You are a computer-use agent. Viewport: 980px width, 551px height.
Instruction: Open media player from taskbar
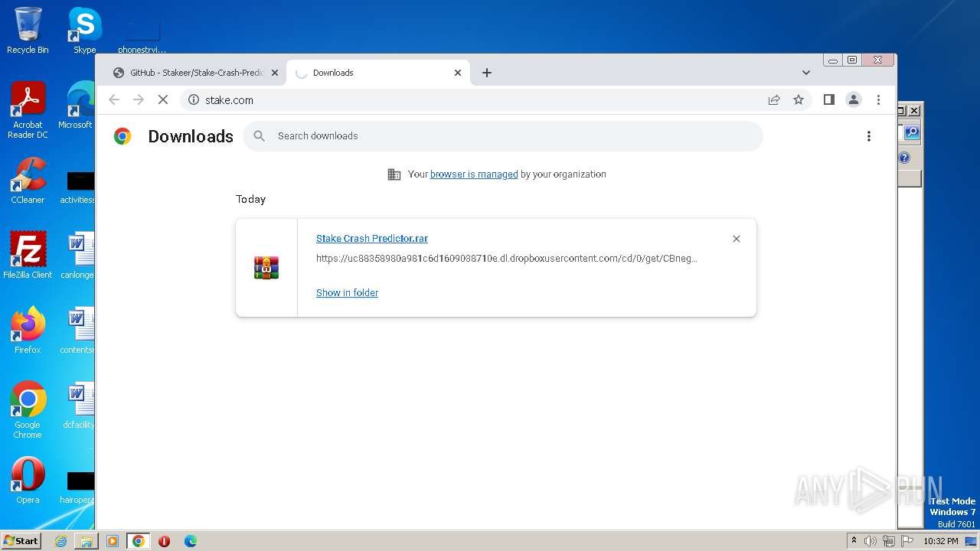[x=112, y=541]
